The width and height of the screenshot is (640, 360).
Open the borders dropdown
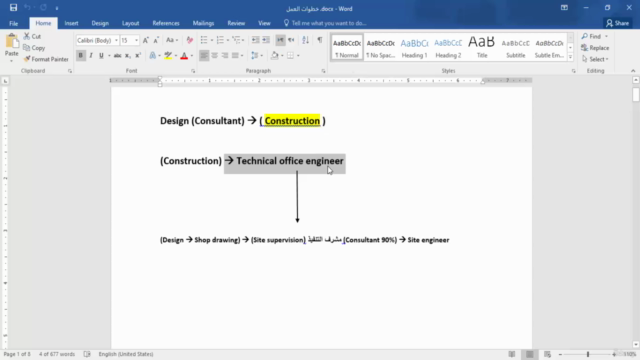point(298,56)
